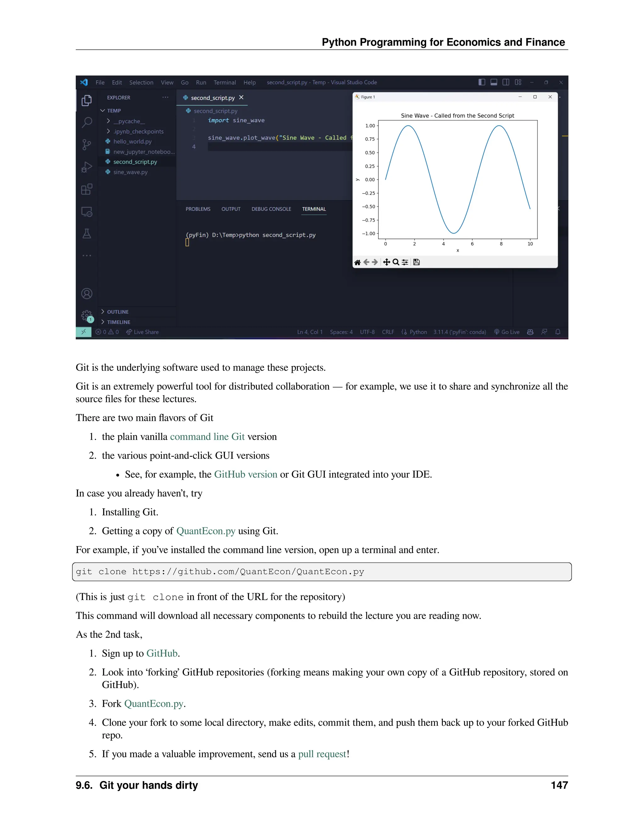Open the Explorer view in activity bar

pyautogui.click(x=86, y=100)
